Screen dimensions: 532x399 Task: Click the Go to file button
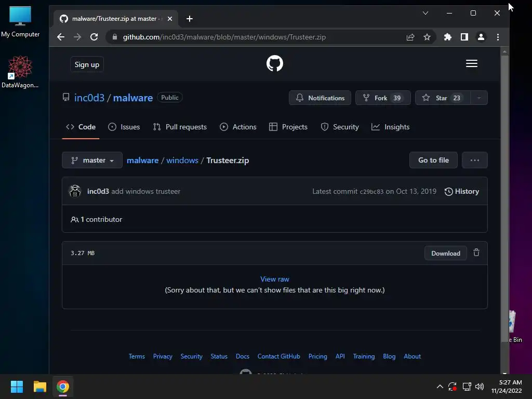pos(433,160)
